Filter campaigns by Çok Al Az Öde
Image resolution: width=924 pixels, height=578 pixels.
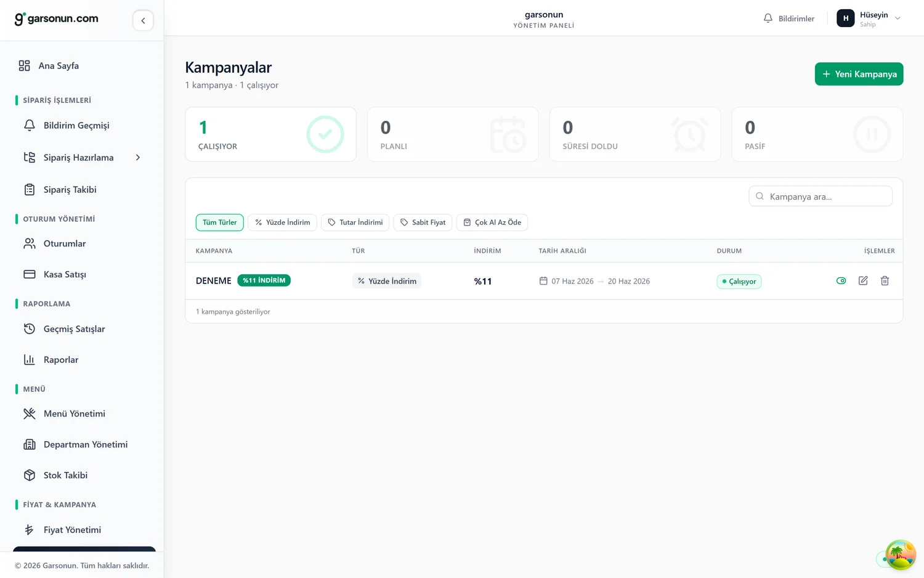pyautogui.click(x=492, y=222)
